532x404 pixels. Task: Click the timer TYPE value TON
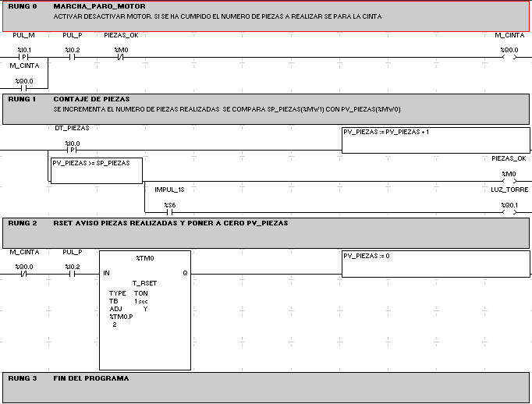141,293
